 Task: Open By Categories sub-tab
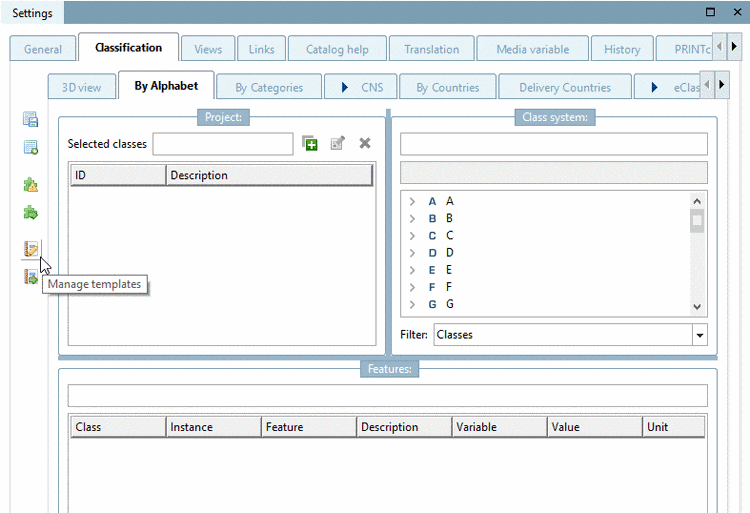269,87
